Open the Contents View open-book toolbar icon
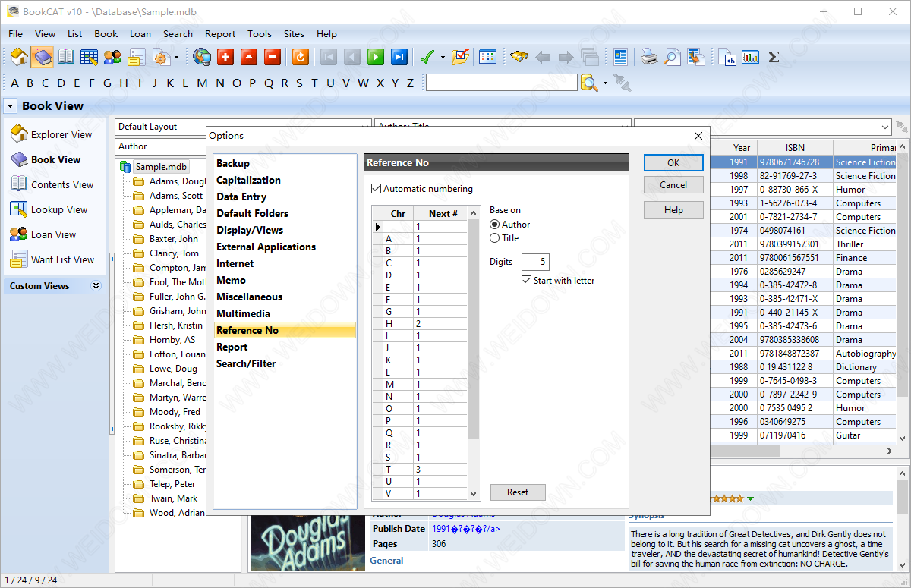Screen dimensions: 911x588 tap(66, 57)
